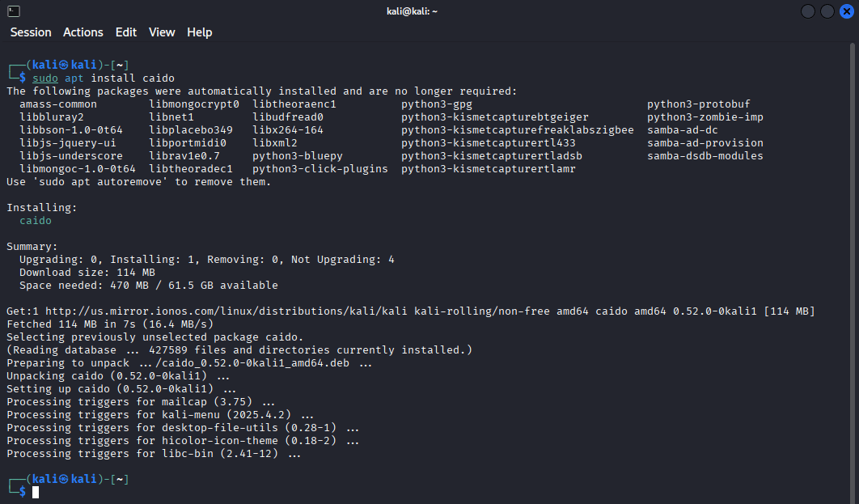Close the terminal window
Viewport: 859px width, 504px height.
tap(848, 11)
